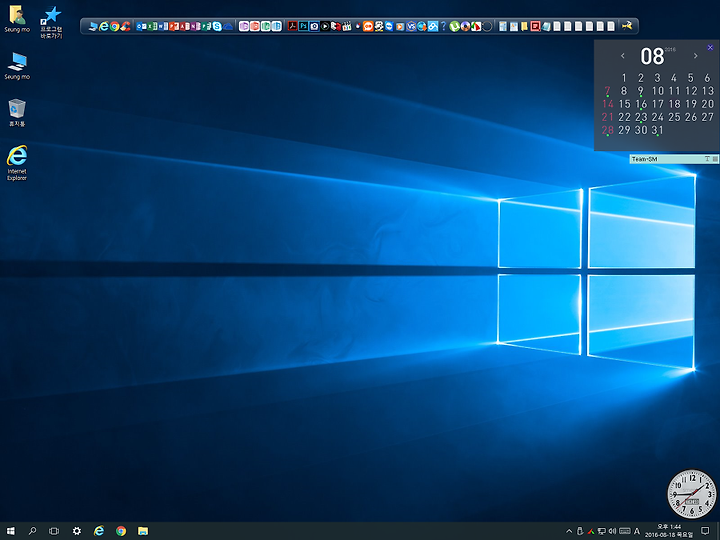Open the yellow folder icon in dock
This screenshot has width=720, height=540.
[524, 26]
